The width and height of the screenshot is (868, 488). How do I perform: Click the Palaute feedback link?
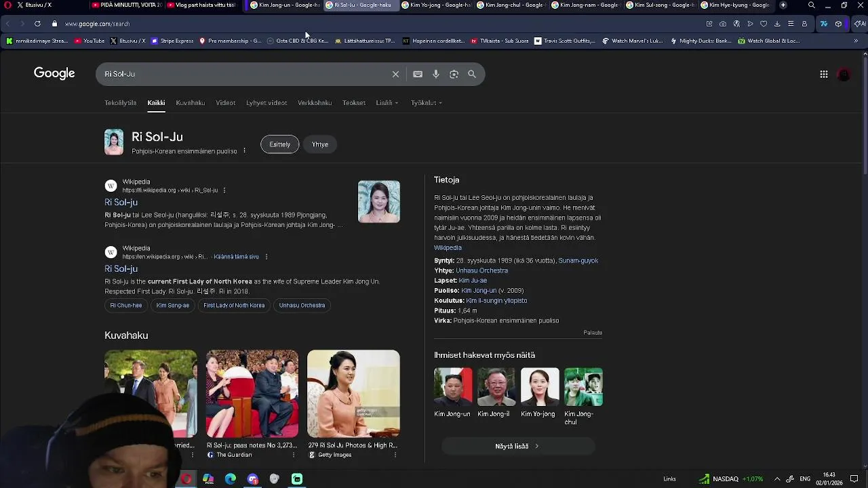click(x=593, y=333)
